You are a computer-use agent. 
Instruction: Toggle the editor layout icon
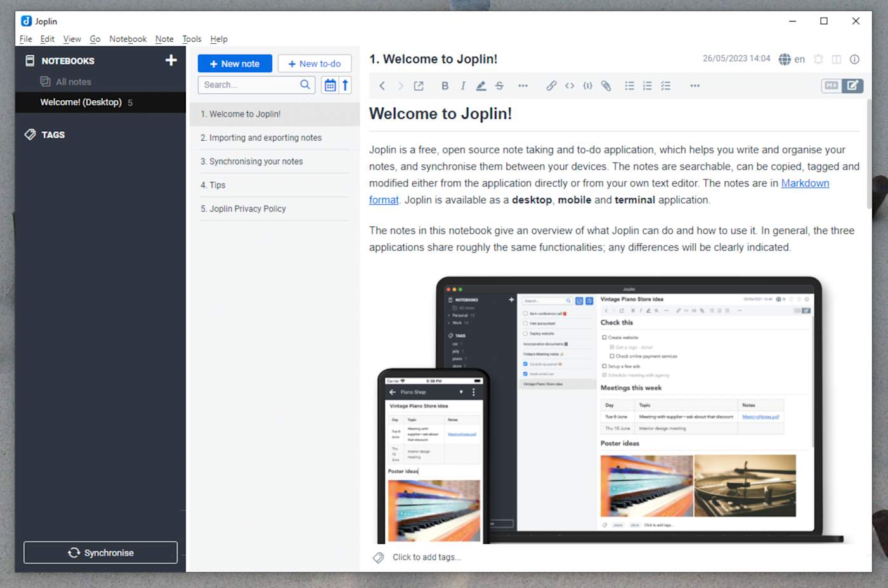click(x=837, y=59)
